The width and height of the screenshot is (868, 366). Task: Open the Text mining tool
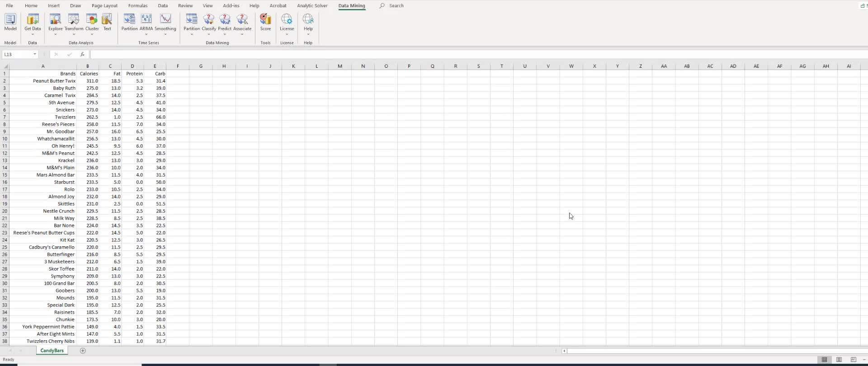(x=107, y=22)
